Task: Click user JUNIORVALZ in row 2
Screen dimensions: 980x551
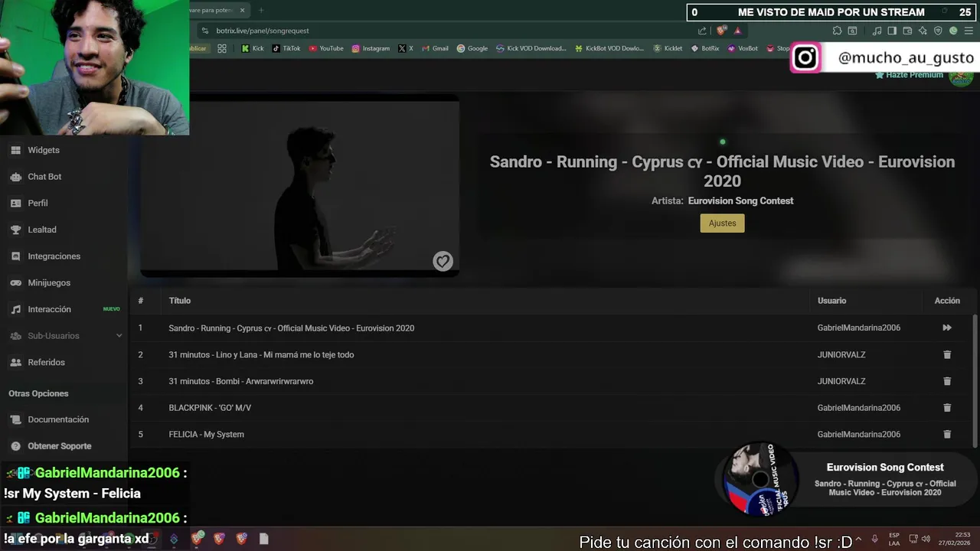Action: click(841, 354)
